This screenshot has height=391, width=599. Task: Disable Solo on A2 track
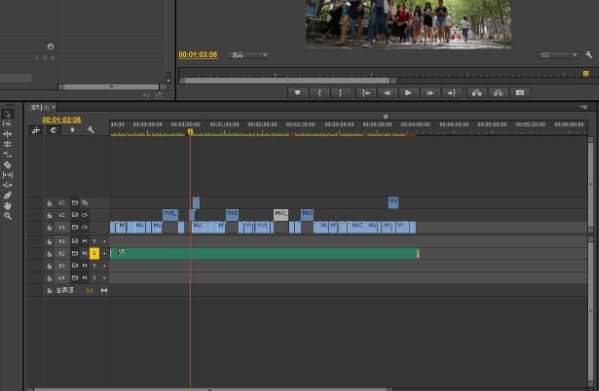pos(94,254)
